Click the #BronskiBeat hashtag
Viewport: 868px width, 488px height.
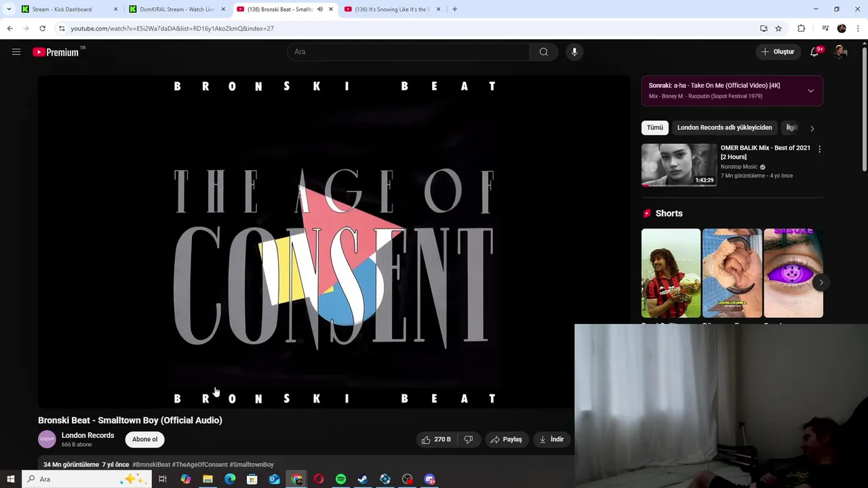151,465
